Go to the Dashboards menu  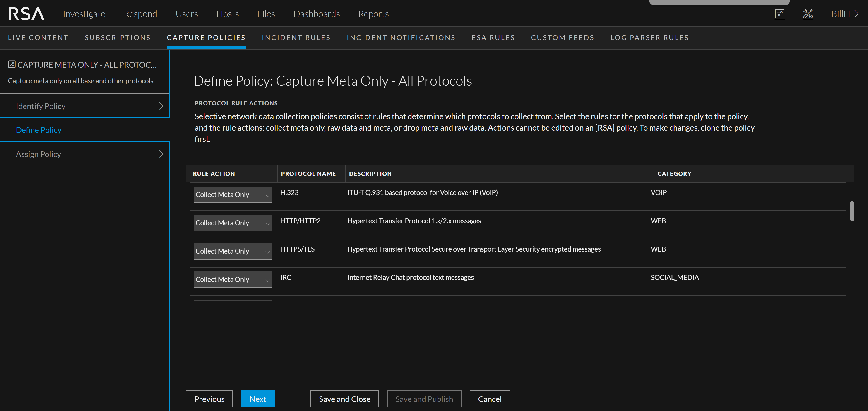[x=316, y=14]
